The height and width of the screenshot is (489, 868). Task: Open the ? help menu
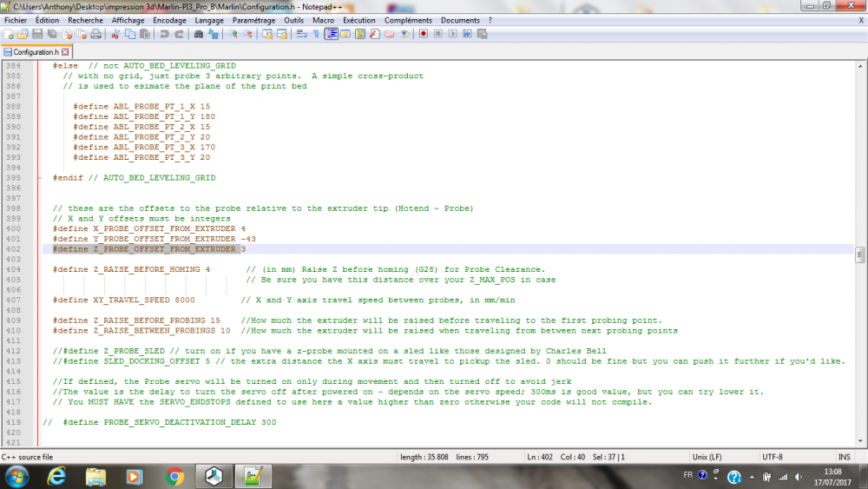(x=490, y=20)
